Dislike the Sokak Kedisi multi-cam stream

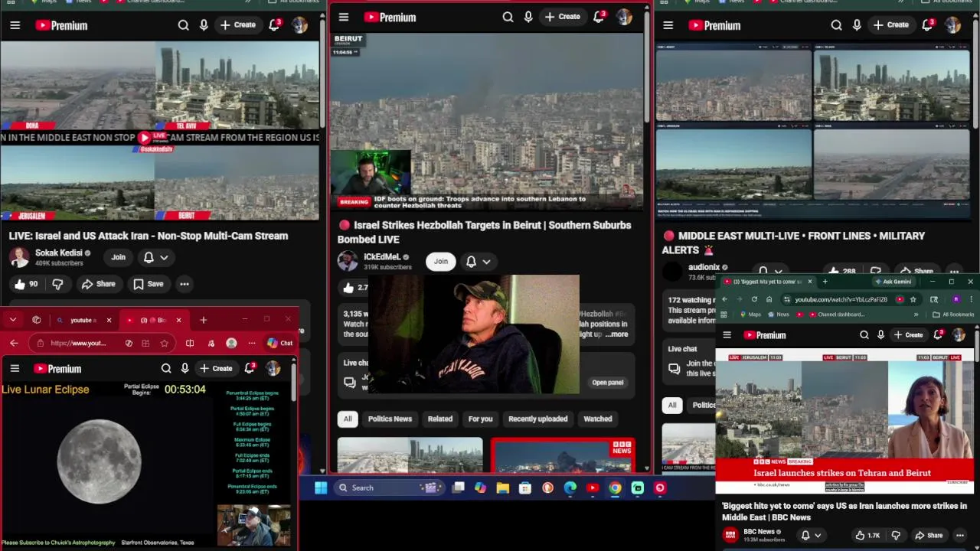[x=57, y=284]
